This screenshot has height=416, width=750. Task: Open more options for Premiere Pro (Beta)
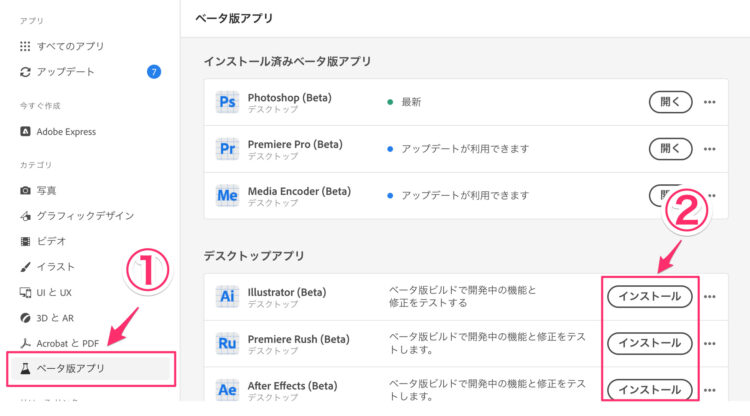710,149
